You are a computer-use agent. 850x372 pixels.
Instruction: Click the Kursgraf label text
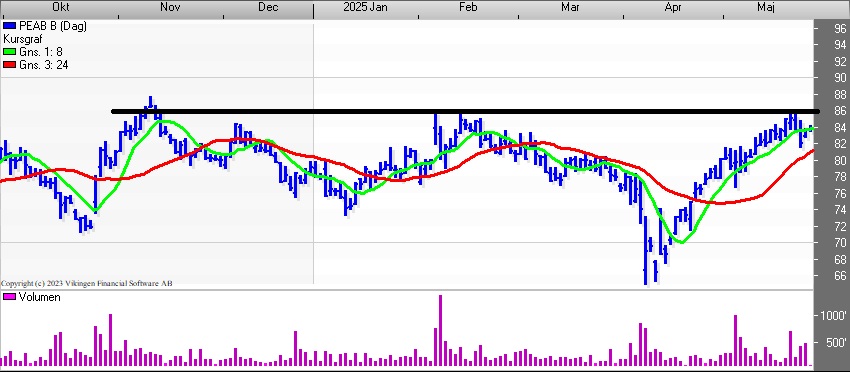click(x=23, y=39)
